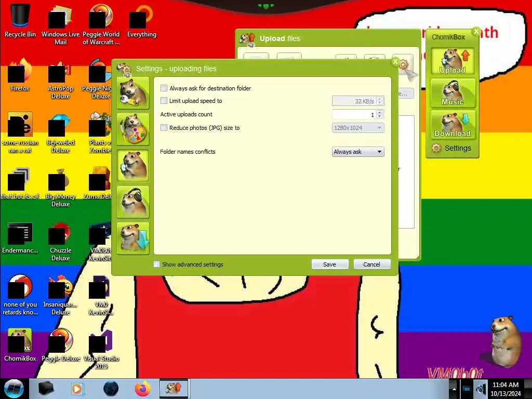Enable Reduce photos (JPG) size to
This screenshot has width=532, height=399.
tap(164, 128)
